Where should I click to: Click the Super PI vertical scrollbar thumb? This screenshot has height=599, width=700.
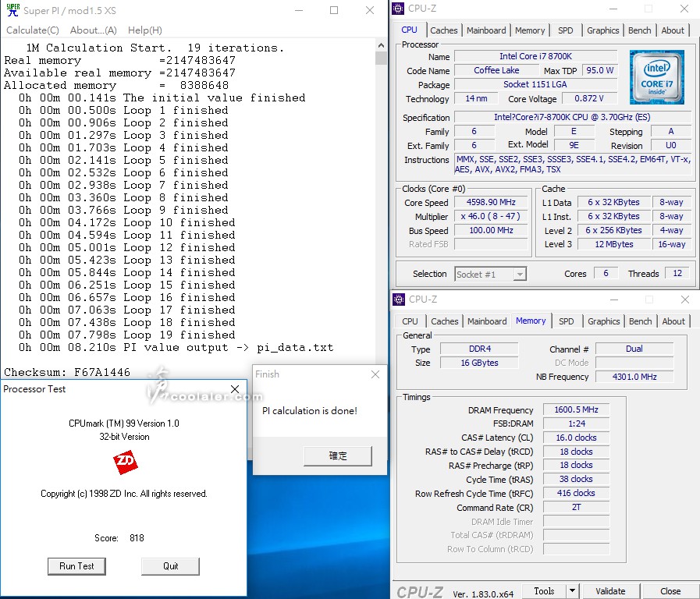381,58
